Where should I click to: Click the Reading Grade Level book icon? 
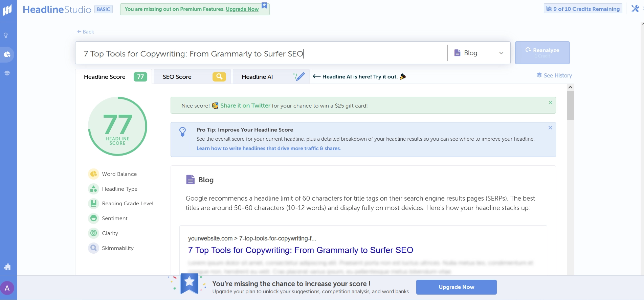pyautogui.click(x=93, y=203)
